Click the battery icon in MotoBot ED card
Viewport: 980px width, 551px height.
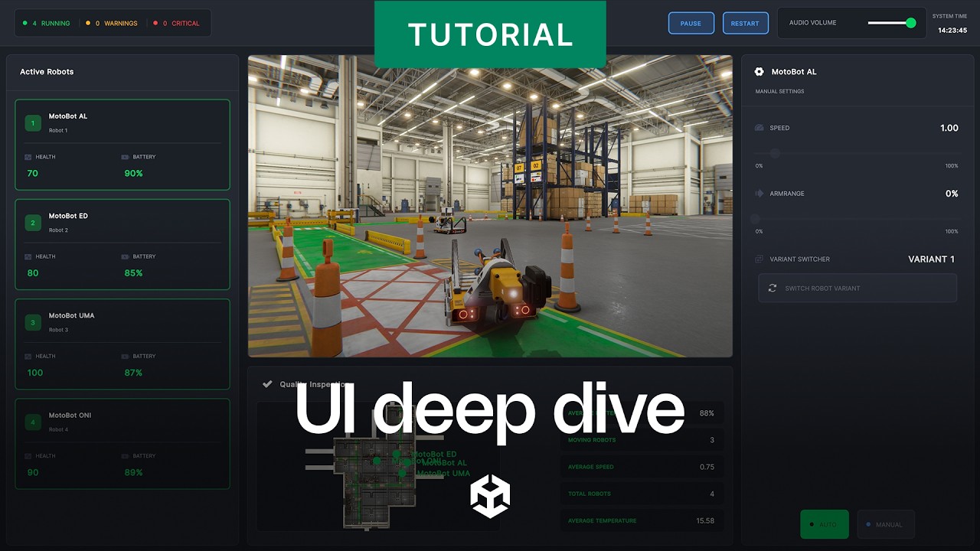126,256
